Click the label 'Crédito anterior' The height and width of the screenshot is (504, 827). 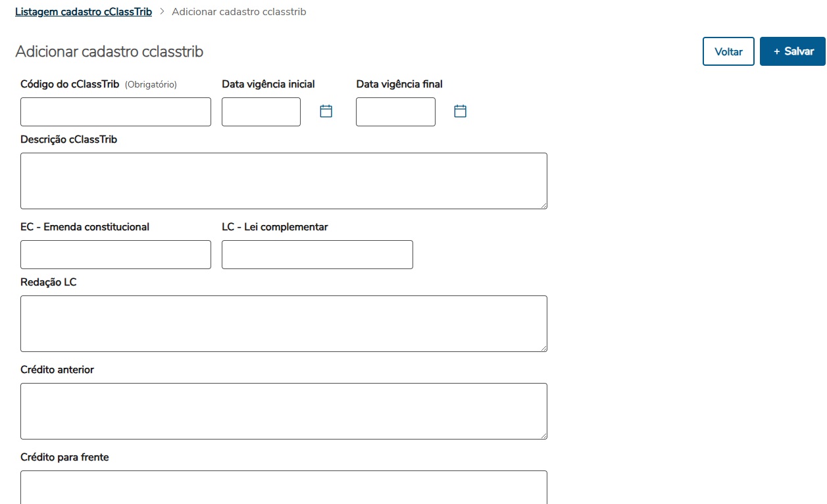point(57,370)
